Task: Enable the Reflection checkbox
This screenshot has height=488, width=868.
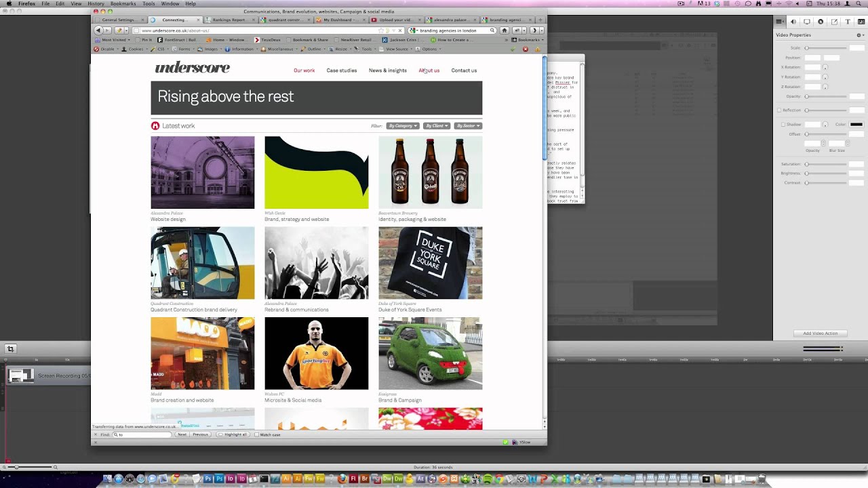Action: (779, 110)
